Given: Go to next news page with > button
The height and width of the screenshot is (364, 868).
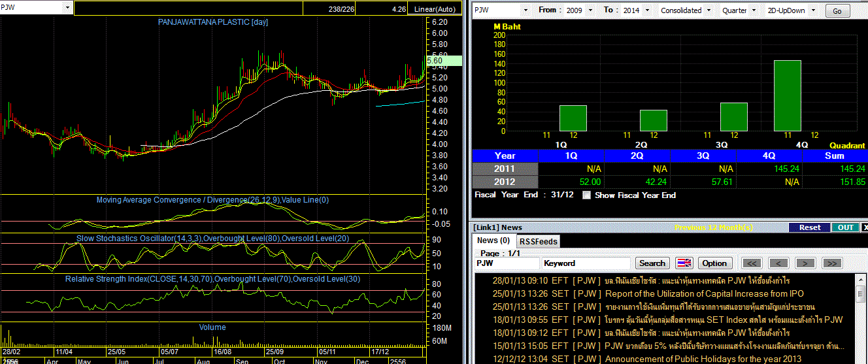Looking at the screenshot, I should (805, 263).
